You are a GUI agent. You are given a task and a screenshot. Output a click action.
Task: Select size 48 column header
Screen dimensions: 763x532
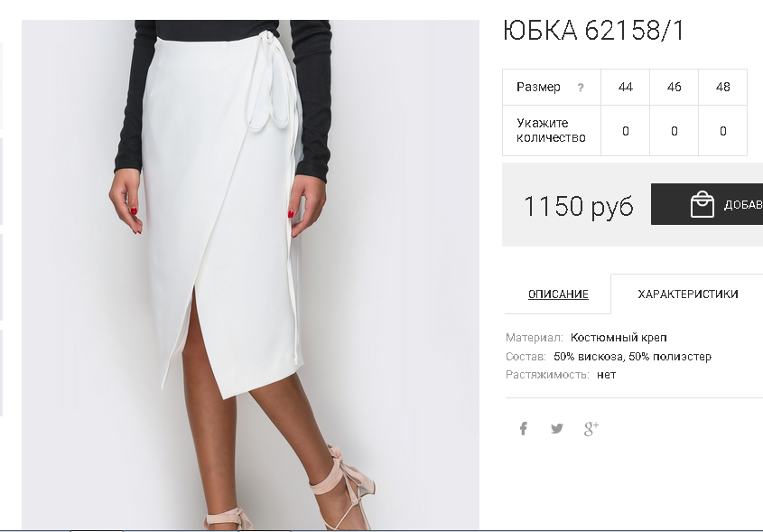pyautogui.click(x=722, y=87)
